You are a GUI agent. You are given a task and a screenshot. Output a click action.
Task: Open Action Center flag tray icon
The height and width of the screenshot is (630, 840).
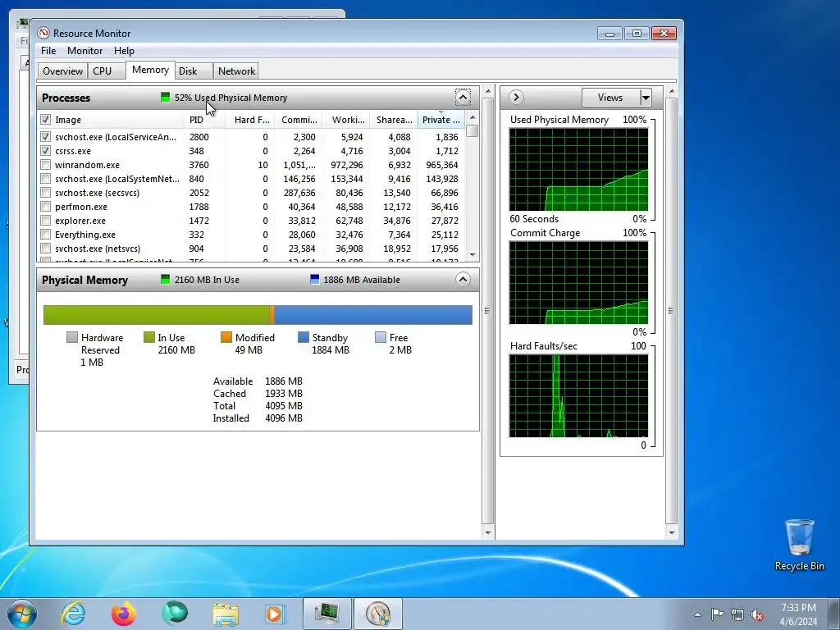click(717, 614)
